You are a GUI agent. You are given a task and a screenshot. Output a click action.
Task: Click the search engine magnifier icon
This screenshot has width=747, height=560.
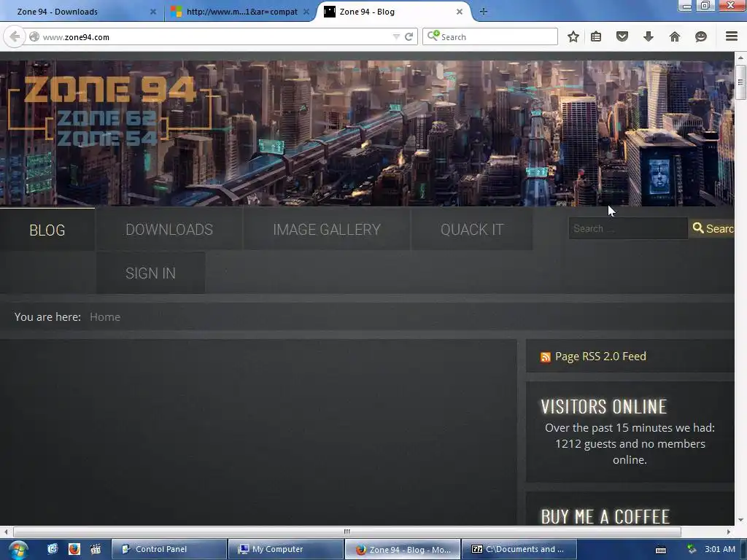click(433, 36)
